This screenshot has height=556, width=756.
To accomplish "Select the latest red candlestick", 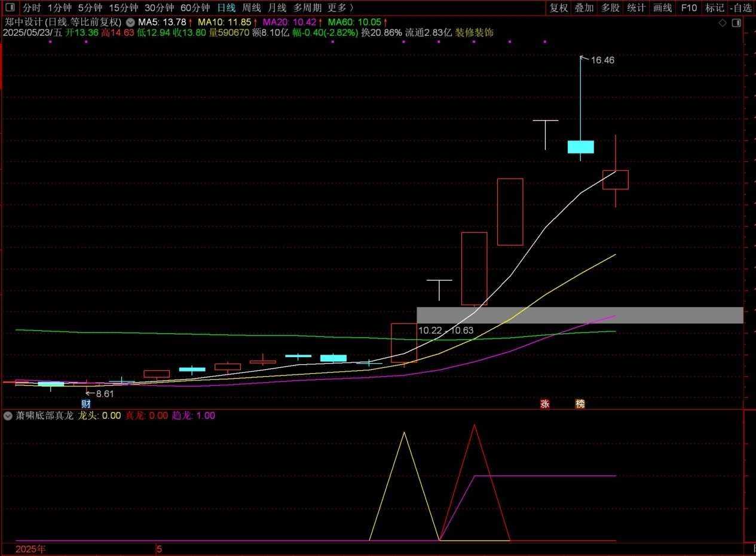I will click(616, 180).
